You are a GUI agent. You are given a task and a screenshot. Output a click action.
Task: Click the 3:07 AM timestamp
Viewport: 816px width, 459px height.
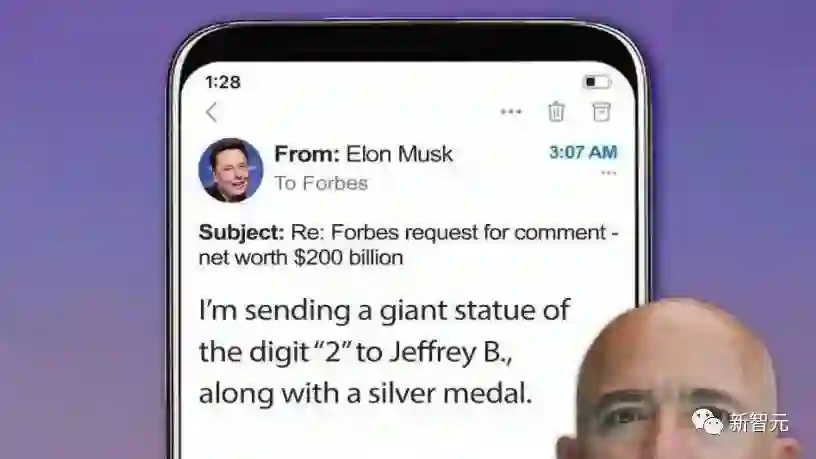tap(583, 152)
